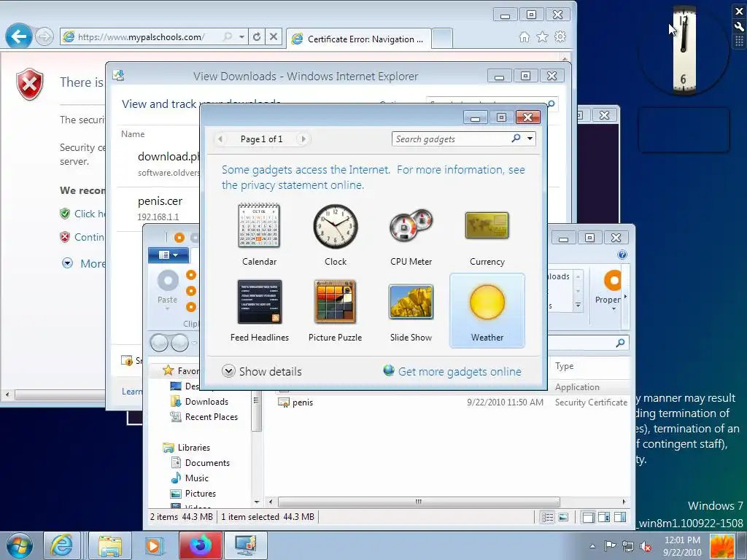Select the Clock gadget icon
The width and height of the screenshot is (747, 560).
(336, 226)
